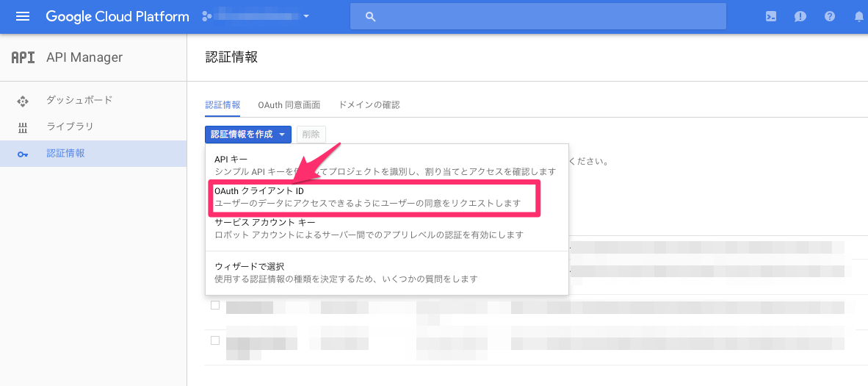Click the ダッシュボード sidebar icon
The height and width of the screenshot is (386, 868).
tap(23, 101)
